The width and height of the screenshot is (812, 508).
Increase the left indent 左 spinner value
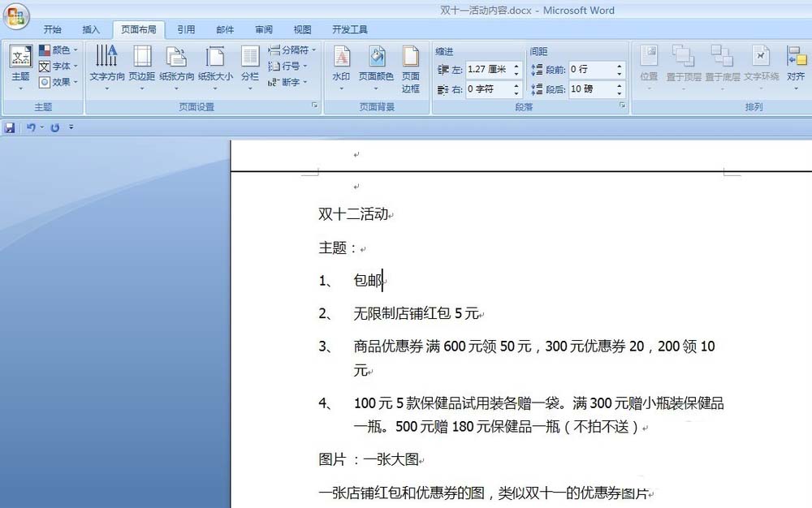(517, 66)
